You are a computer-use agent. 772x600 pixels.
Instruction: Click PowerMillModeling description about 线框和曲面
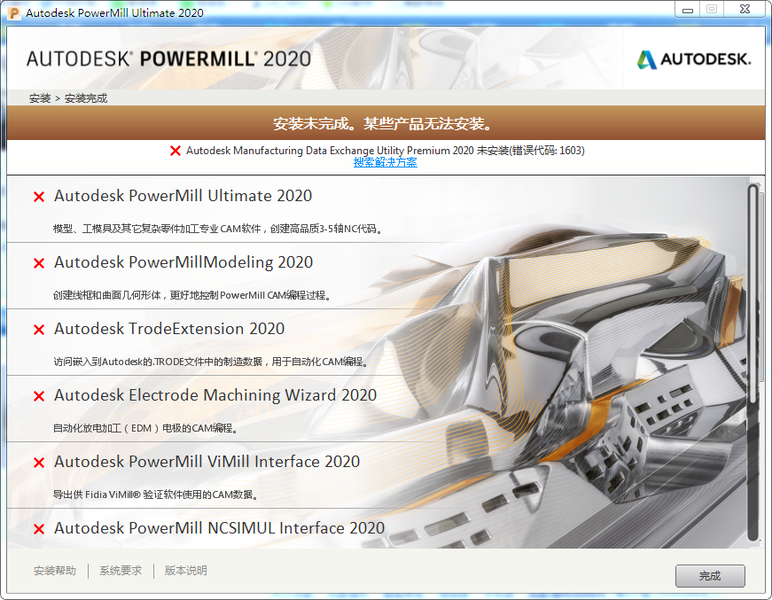[x=192, y=295]
